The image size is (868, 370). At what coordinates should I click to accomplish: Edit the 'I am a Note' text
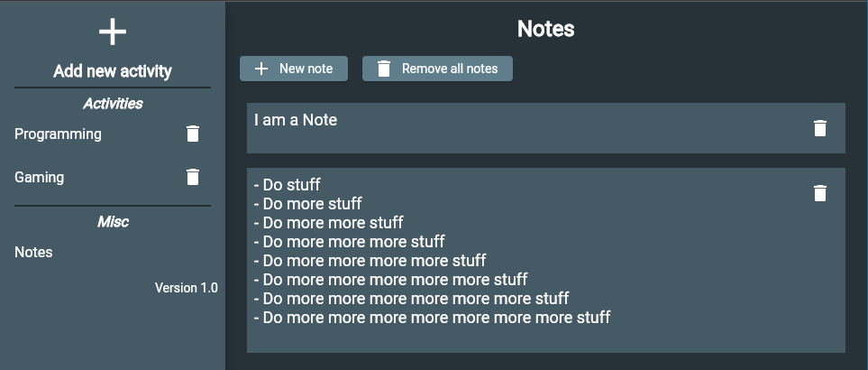pos(296,120)
